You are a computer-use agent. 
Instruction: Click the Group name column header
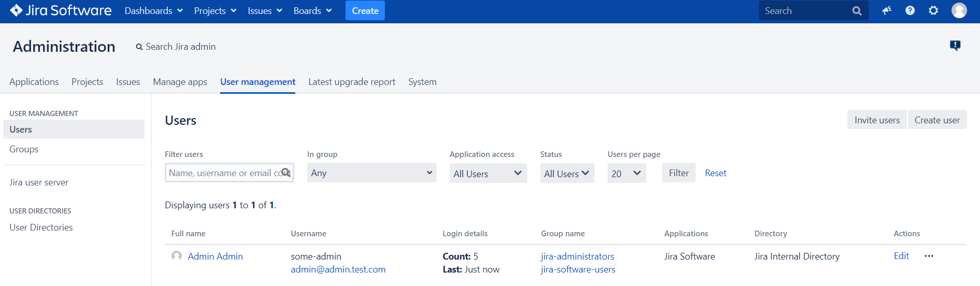(x=563, y=234)
